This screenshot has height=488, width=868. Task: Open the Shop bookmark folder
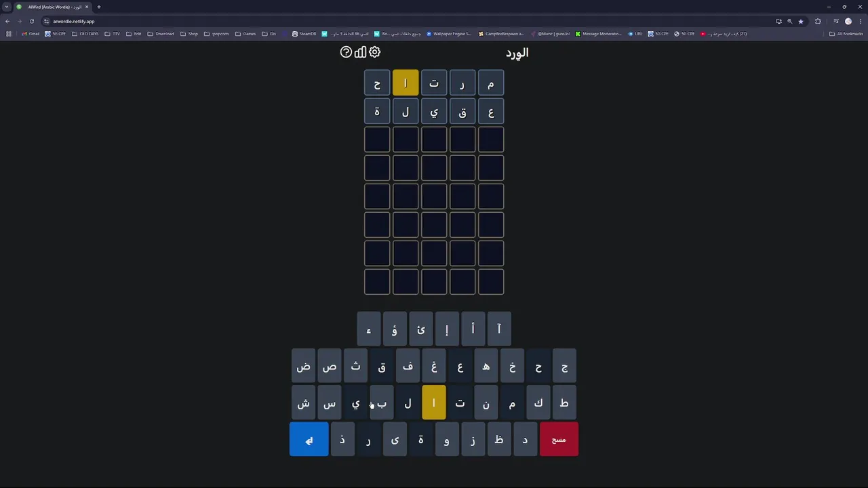click(189, 34)
